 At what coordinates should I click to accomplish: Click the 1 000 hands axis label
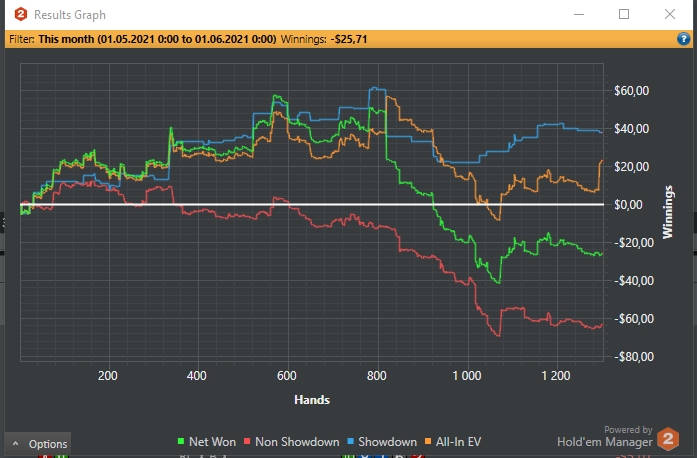[x=467, y=376]
